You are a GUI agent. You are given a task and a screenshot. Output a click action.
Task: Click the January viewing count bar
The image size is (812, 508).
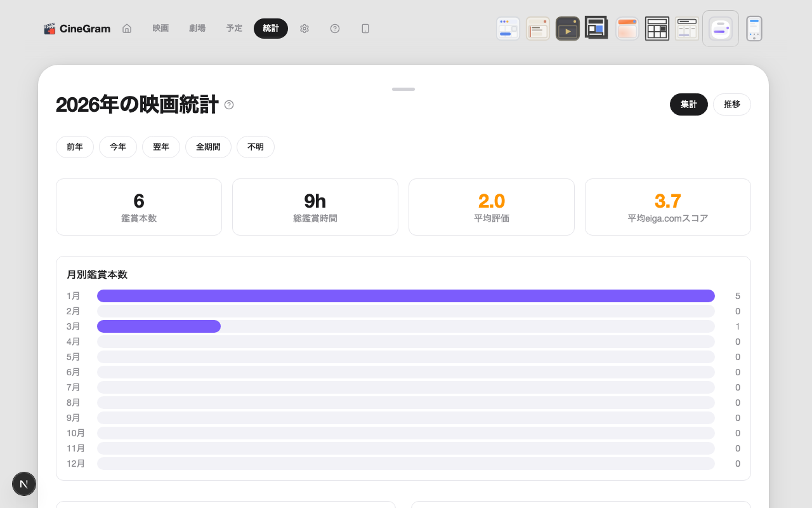pyautogui.click(x=406, y=295)
